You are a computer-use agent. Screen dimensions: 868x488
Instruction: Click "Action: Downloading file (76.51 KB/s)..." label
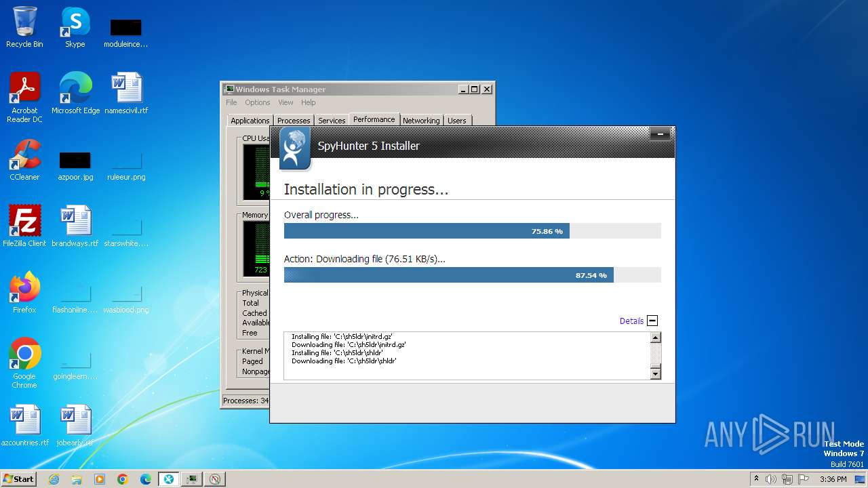pos(364,259)
